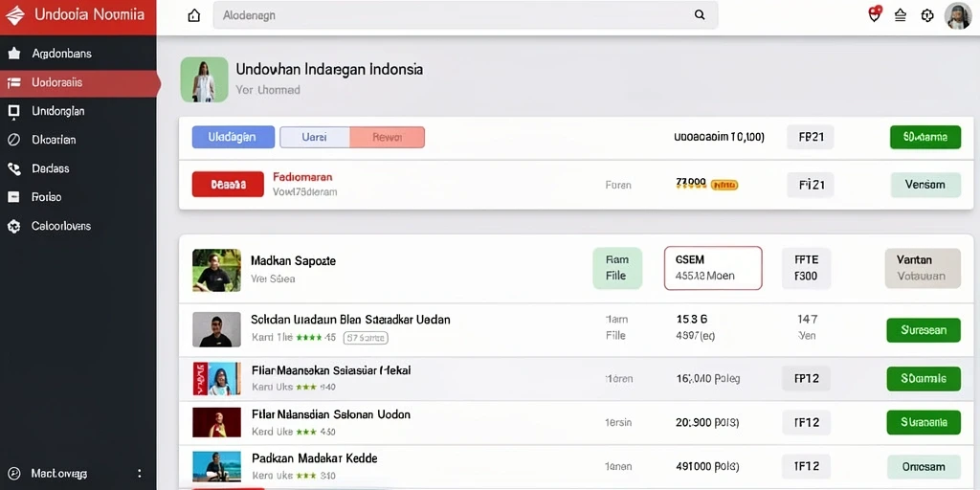Open the shield notification icon in the top bar
This screenshot has height=490, width=980.
pos(875,14)
